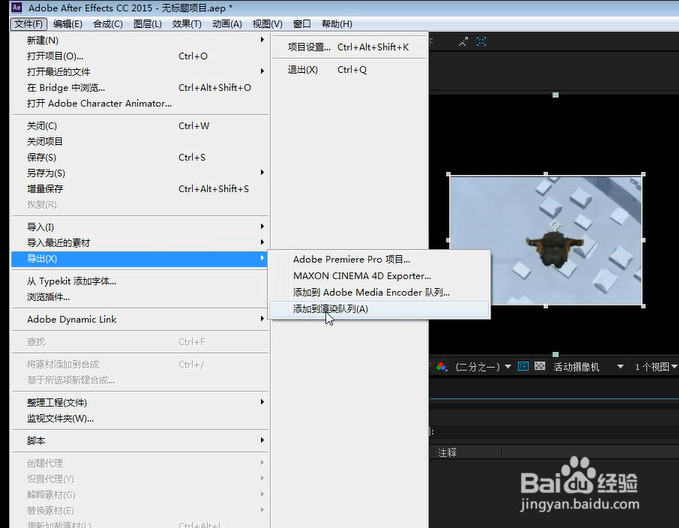Image resolution: width=679 pixels, height=528 pixels.
Task: Choose 从 Typekit 添加字体...
Action: pos(139,281)
